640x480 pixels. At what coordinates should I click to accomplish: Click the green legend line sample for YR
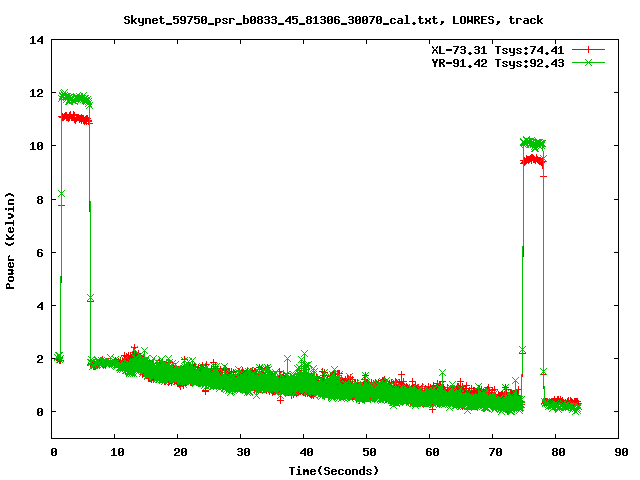click(x=588, y=63)
